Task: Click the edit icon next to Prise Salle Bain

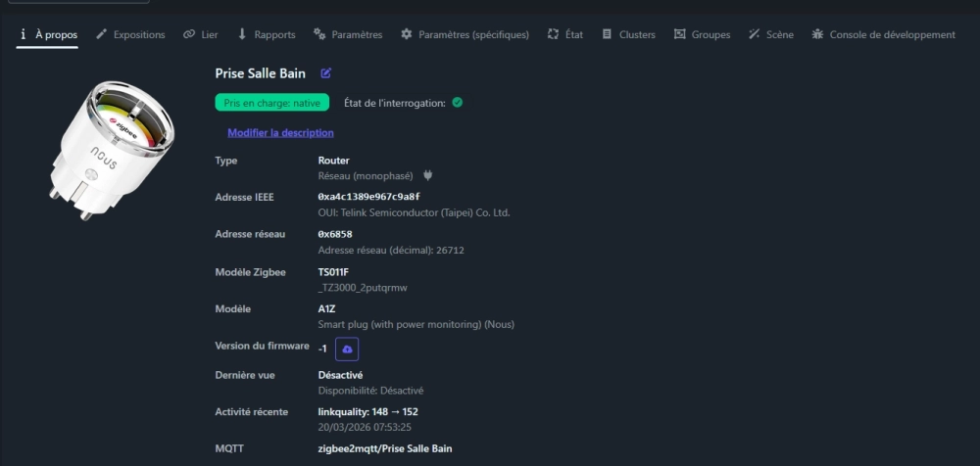Action: (x=325, y=73)
